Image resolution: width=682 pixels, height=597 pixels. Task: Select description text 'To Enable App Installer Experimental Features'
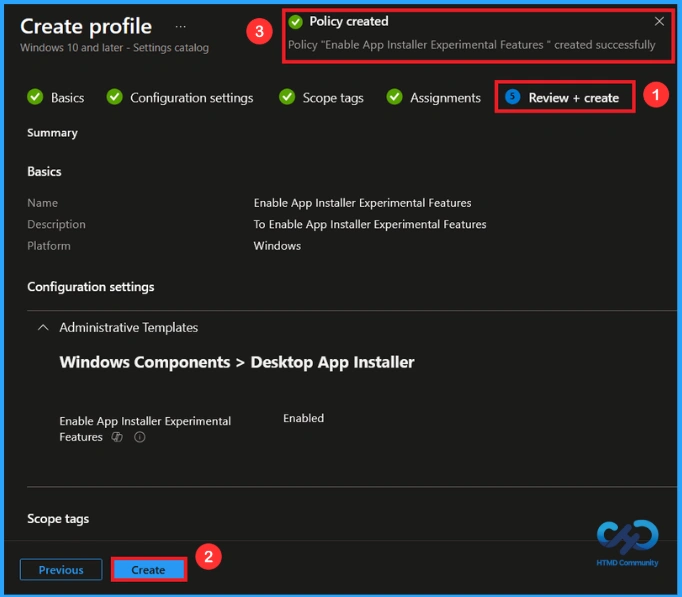tap(370, 224)
